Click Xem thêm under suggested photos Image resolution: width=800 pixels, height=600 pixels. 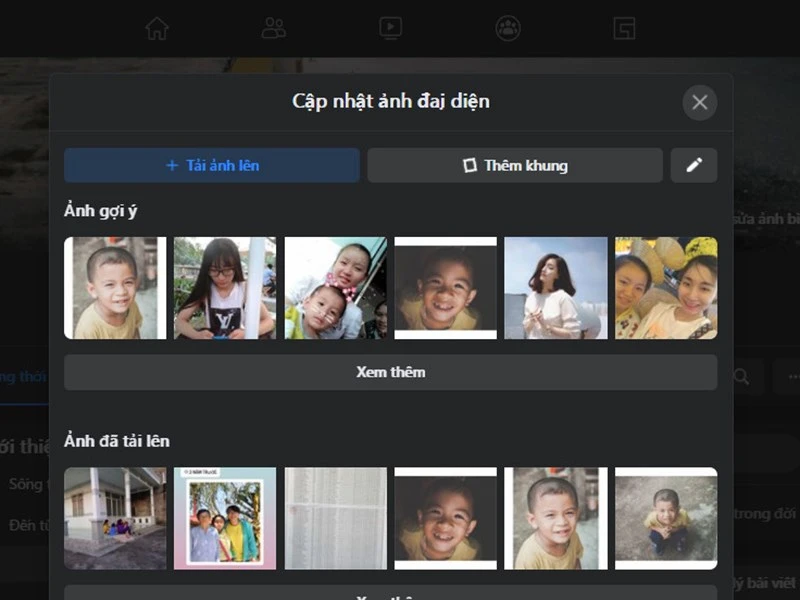(391, 372)
